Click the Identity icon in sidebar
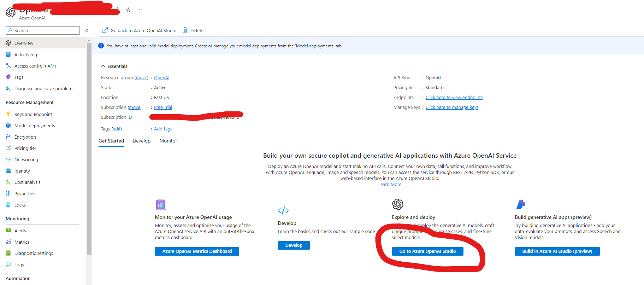644x285 pixels. point(8,171)
